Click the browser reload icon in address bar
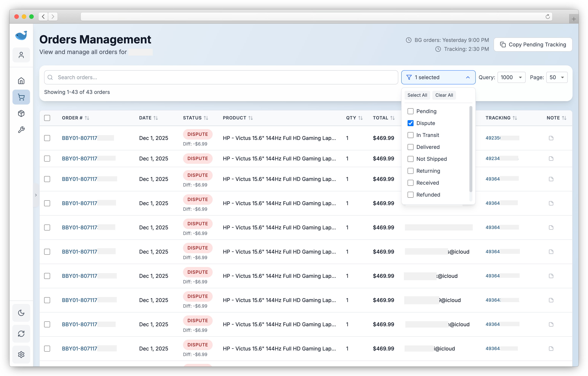588x376 pixels. tap(547, 16)
